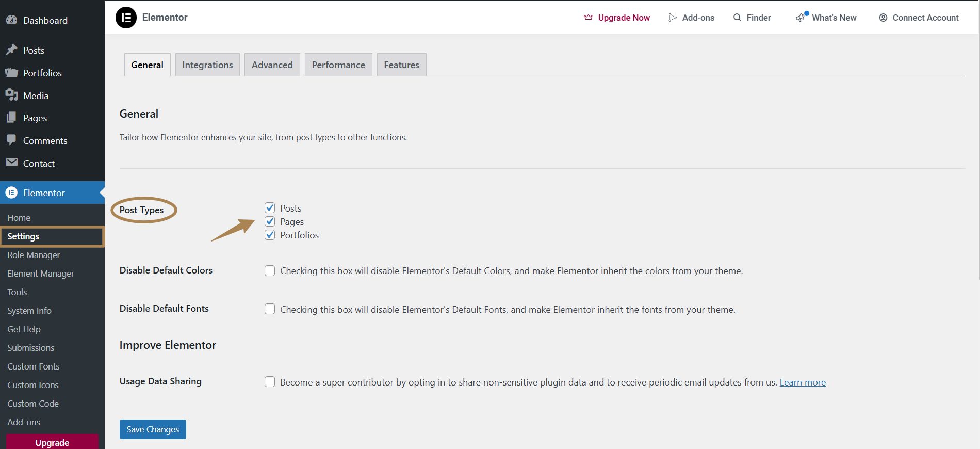This screenshot has width=980, height=449.
Task: Uncheck the Portfolios post type checkbox
Action: click(x=270, y=235)
